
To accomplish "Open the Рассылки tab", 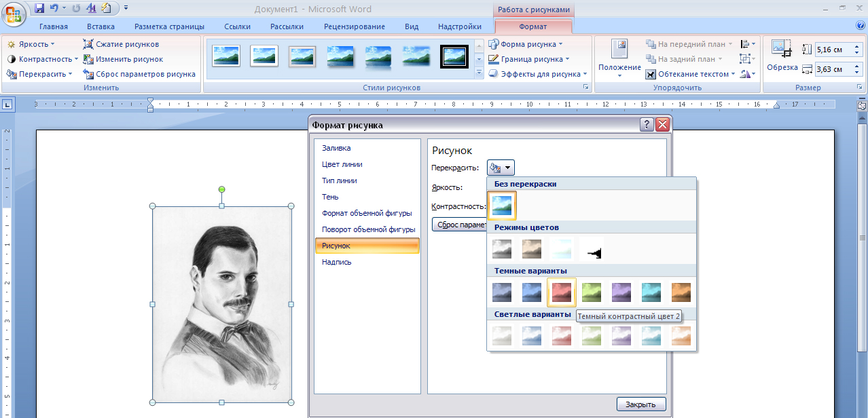I will 287,26.
